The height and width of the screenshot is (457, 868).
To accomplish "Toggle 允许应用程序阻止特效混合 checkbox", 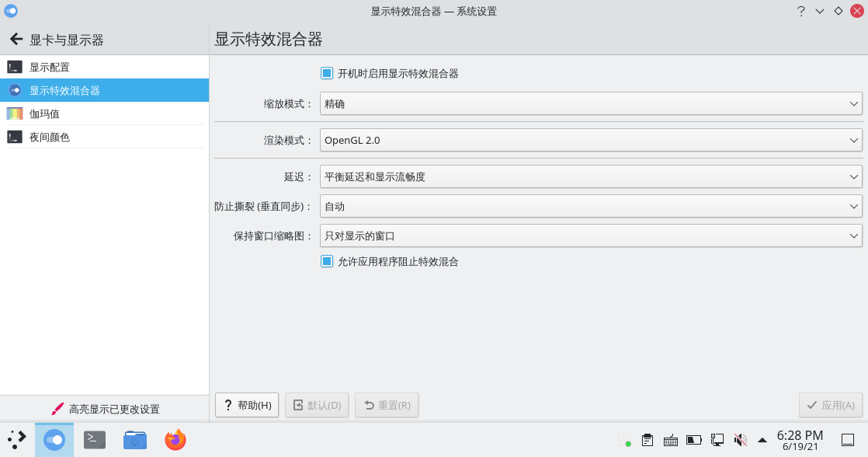I will click(x=327, y=261).
